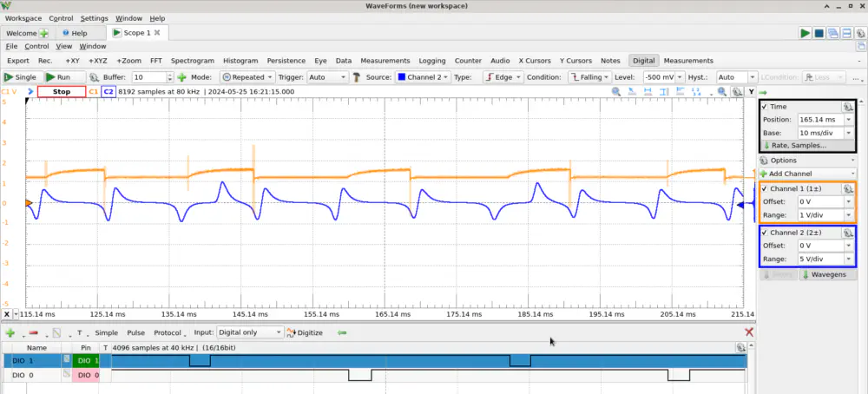
Task: Click the red-outlined Stop status button
Action: pyautogui.click(x=62, y=92)
